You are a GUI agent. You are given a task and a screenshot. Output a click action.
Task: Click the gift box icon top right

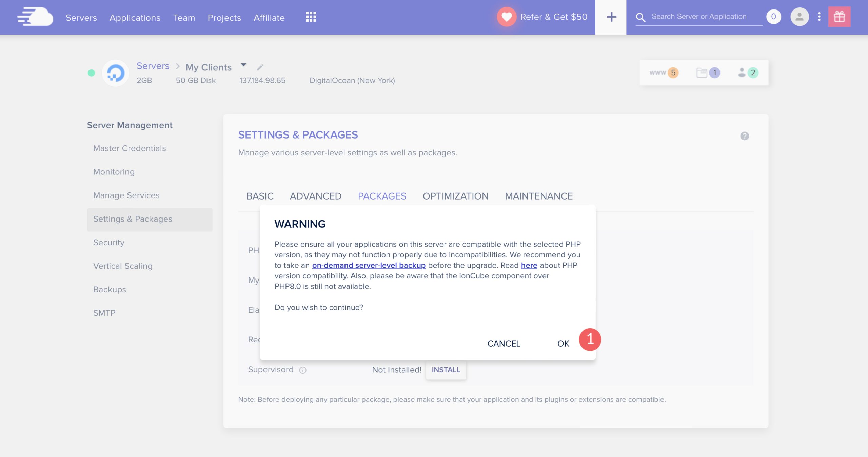839,17
